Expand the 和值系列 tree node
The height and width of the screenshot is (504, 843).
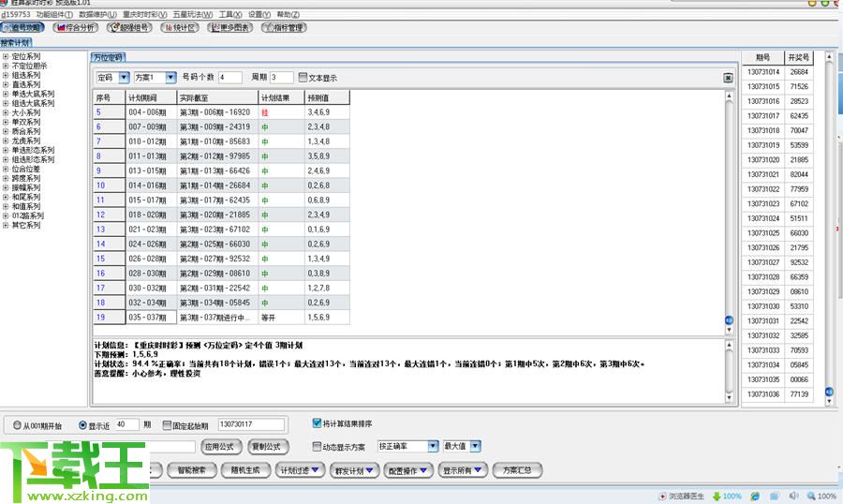point(6,206)
